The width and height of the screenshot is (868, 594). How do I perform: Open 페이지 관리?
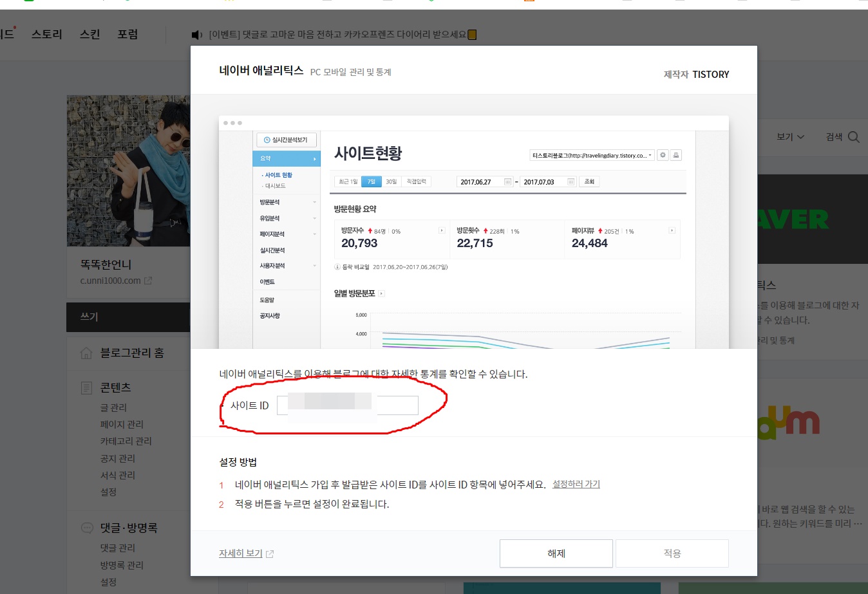122,424
